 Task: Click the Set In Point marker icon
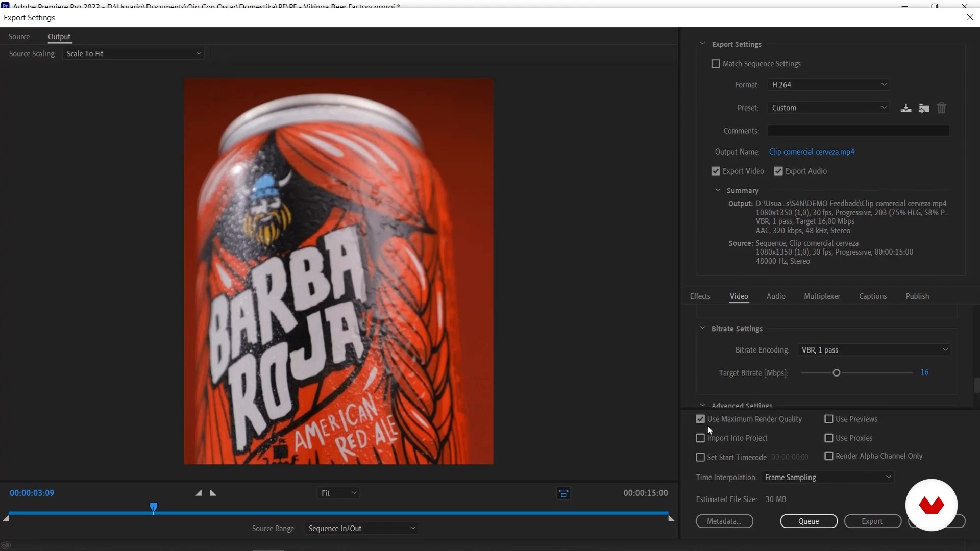[199, 493]
